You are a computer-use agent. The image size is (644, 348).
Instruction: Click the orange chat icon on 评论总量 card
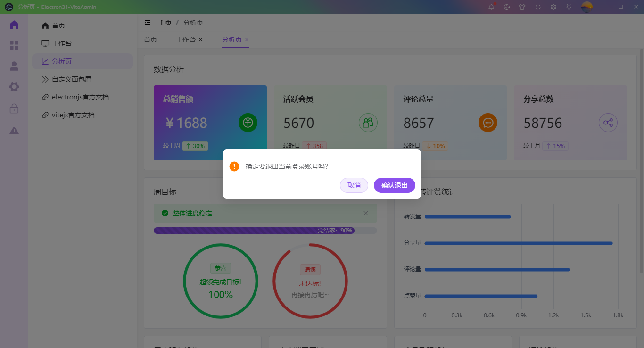tap(488, 123)
